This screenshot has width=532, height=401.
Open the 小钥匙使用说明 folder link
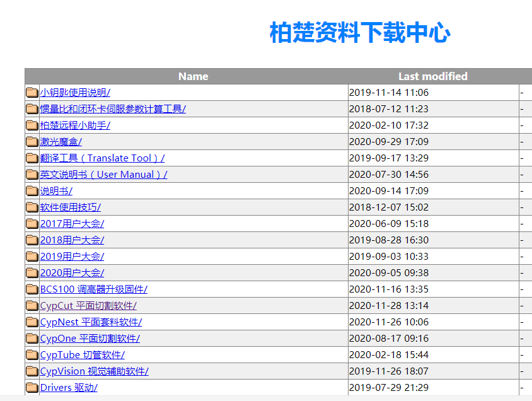(x=75, y=93)
